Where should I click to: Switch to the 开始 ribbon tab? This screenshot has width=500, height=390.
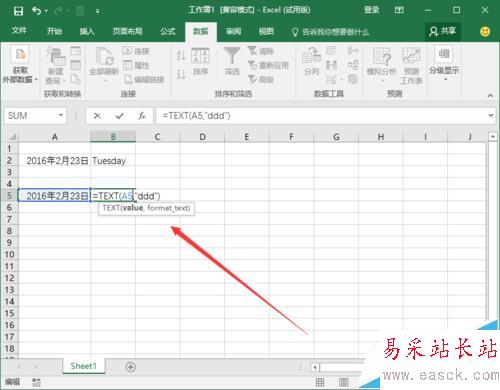click(x=54, y=31)
